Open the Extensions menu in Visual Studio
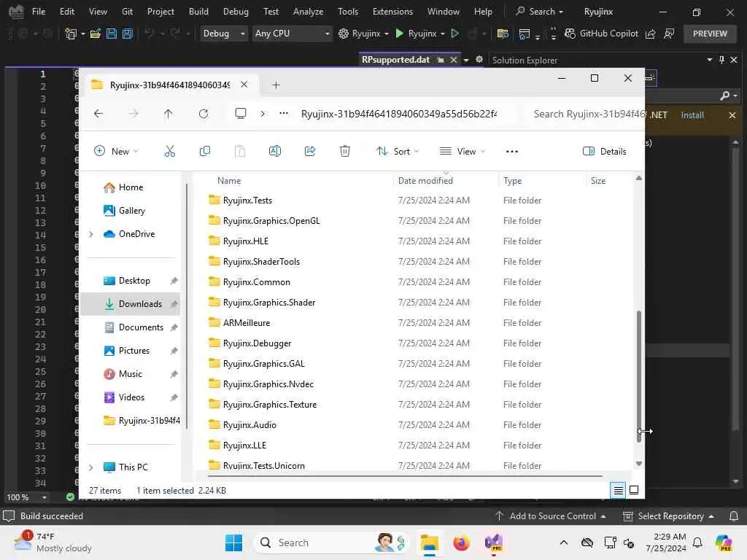Viewport: 747px width, 560px height. coord(392,12)
